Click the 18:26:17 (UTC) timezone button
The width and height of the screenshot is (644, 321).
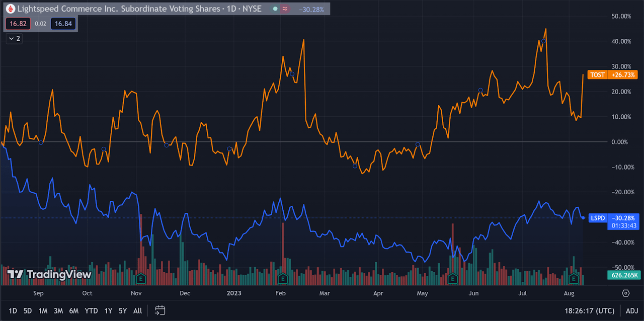click(589, 310)
